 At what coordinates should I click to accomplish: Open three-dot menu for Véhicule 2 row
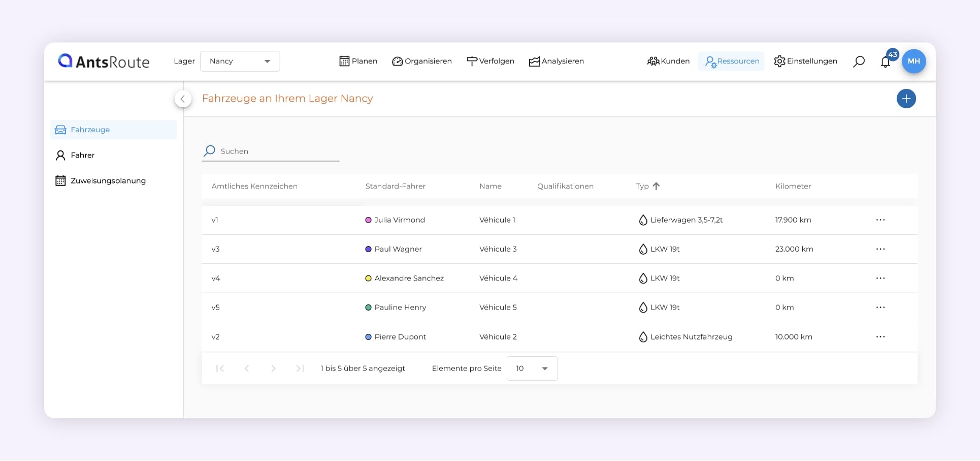(x=880, y=337)
